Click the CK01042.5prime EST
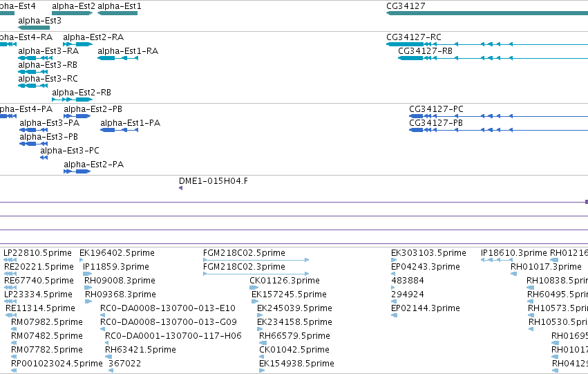 (263, 357)
